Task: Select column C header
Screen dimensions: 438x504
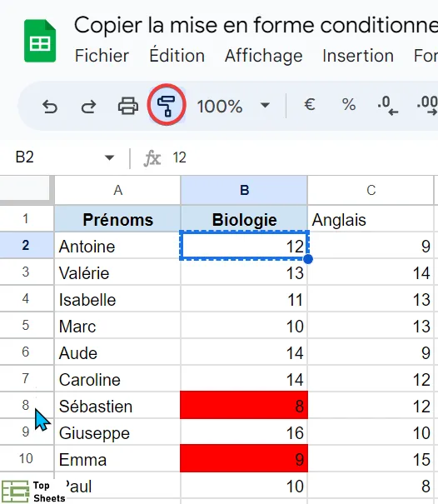Action: (x=371, y=190)
